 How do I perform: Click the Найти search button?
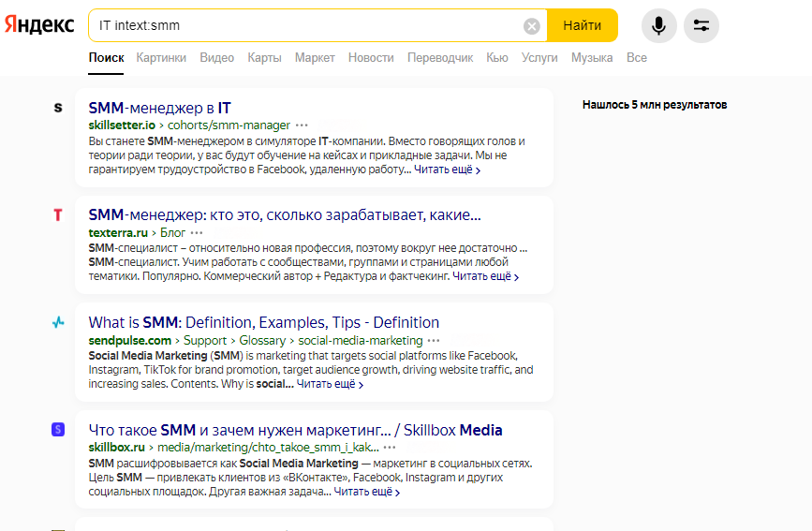(582, 25)
